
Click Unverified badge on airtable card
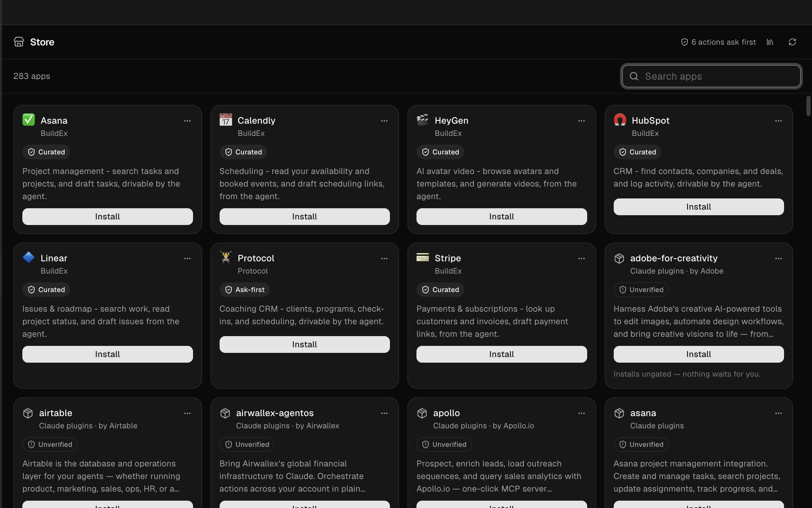click(50, 444)
